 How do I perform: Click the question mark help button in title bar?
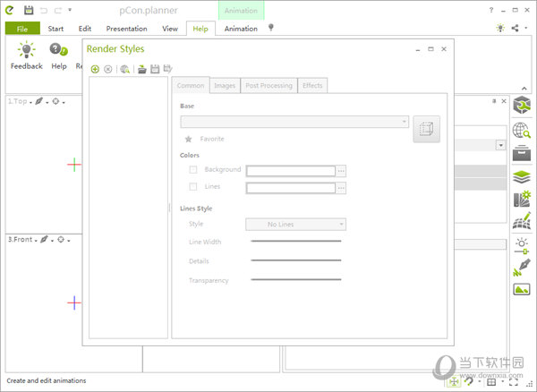click(491, 10)
